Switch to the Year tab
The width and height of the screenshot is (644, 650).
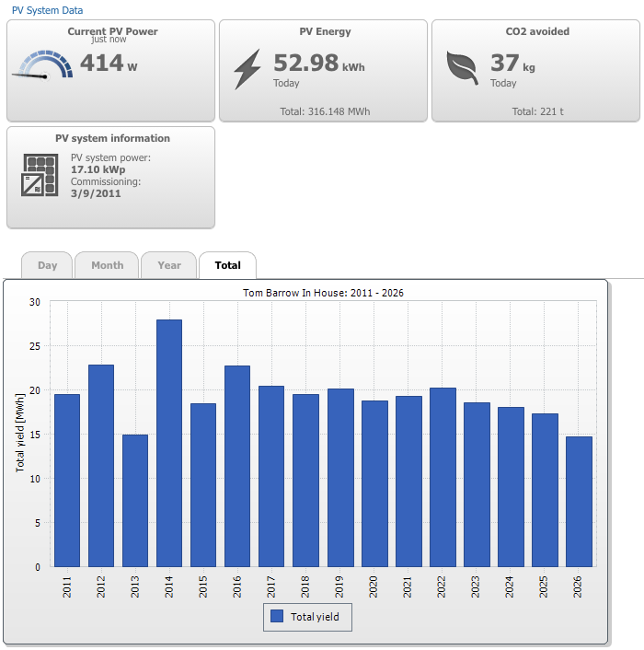pyautogui.click(x=169, y=265)
